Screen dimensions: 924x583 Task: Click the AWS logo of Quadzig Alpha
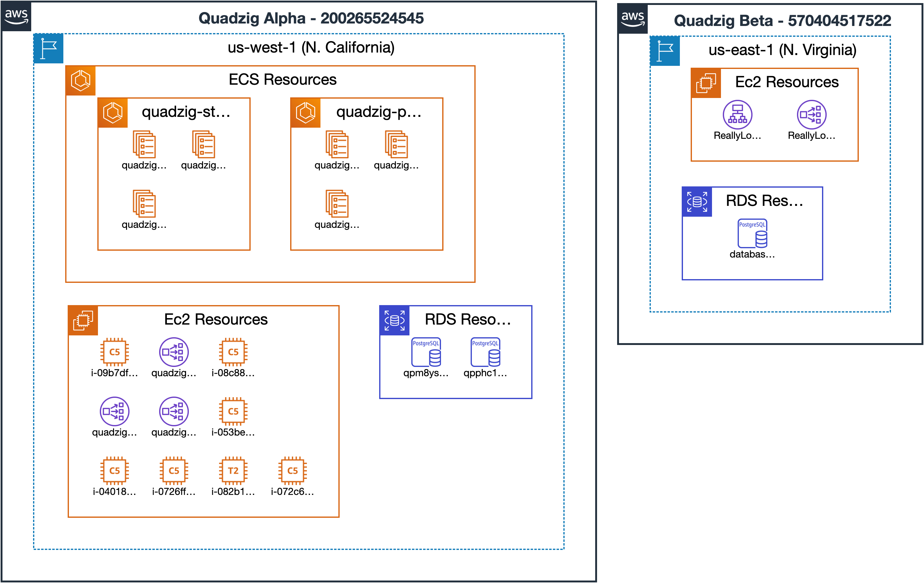click(x=16, y=16)
